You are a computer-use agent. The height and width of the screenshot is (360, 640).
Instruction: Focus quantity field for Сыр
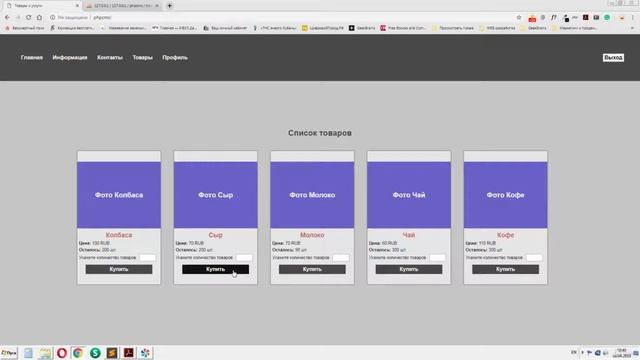coord(244,258)
